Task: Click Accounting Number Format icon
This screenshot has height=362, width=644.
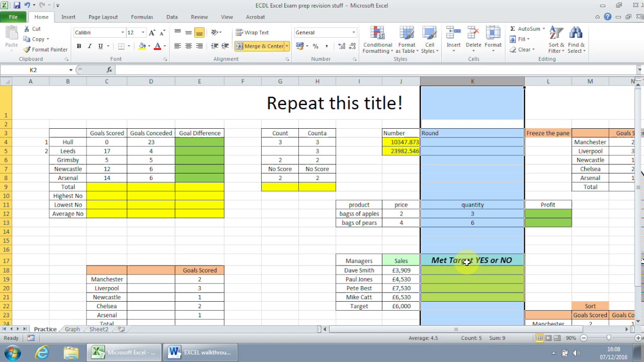Action: pyautogui.click(x=300, y=46)
